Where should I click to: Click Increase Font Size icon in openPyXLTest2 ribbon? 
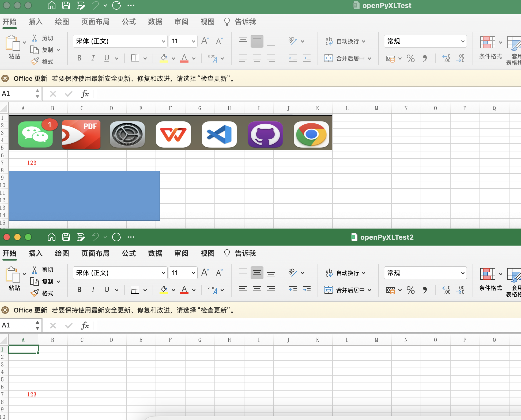tap(205, 273)
